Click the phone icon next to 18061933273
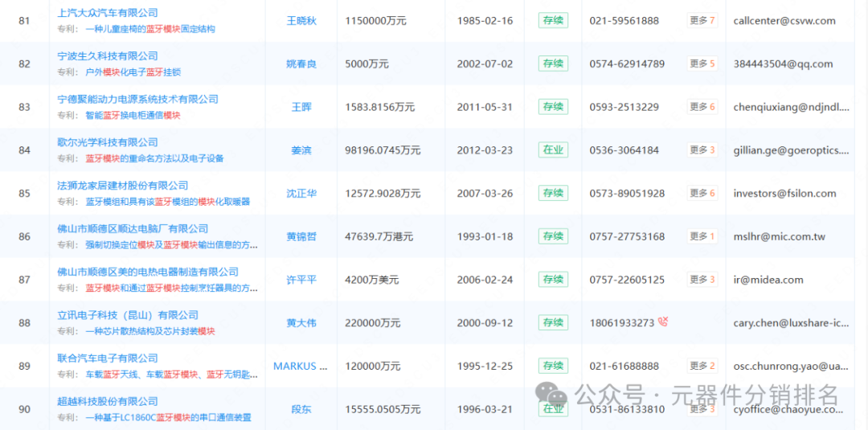This screenshot has width=868, height=430. click(x=663, y=321)
